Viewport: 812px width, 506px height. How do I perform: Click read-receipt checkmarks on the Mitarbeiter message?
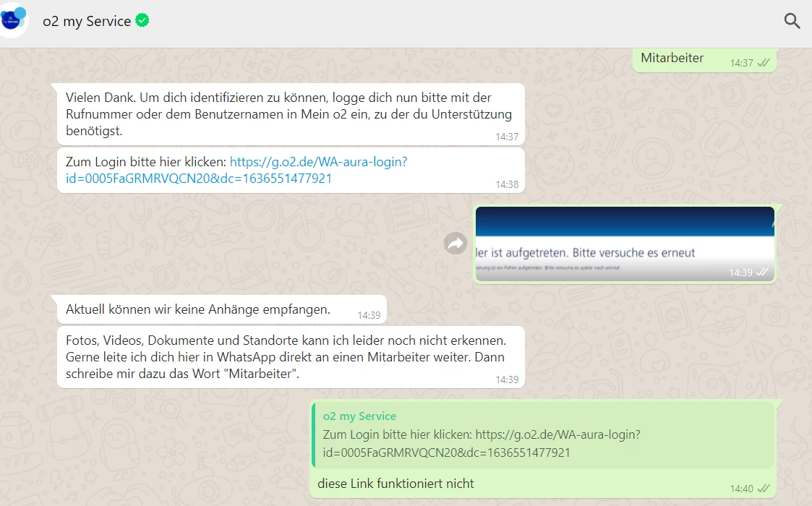[764, 63]
